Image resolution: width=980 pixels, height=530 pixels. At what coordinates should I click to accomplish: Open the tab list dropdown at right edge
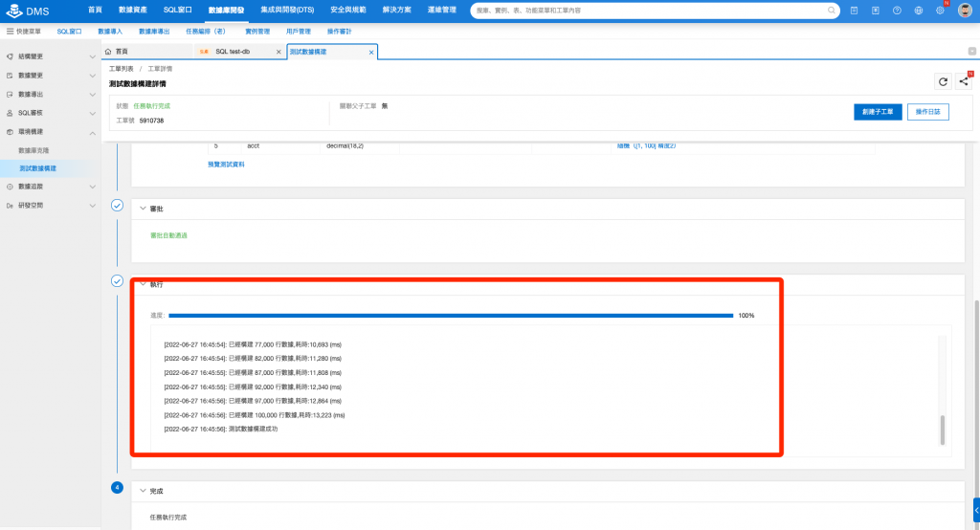click(972, 52)
